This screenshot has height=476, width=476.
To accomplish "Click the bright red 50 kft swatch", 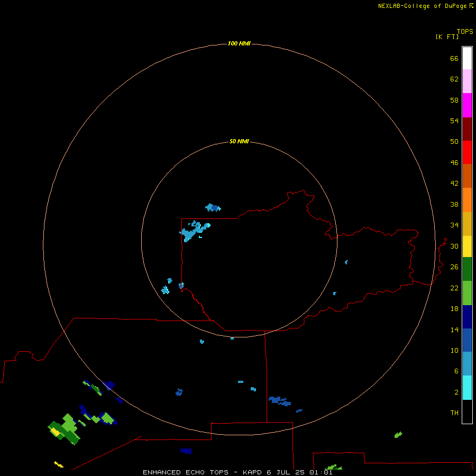I will click(467, 152).
